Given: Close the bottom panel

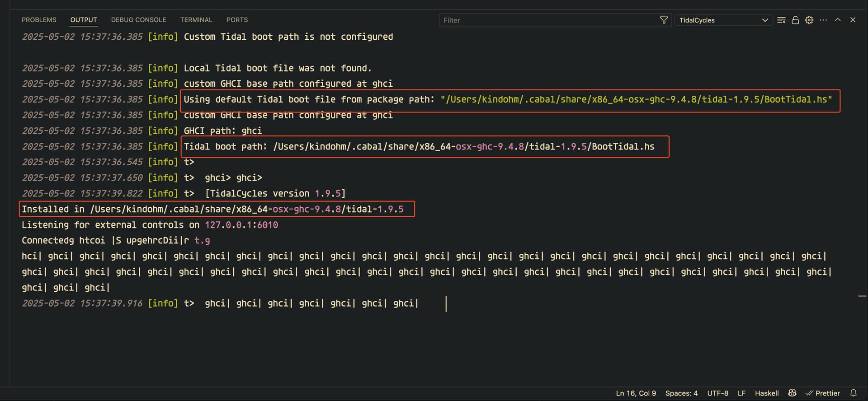Looking at the screenshot, I should 853,20.
